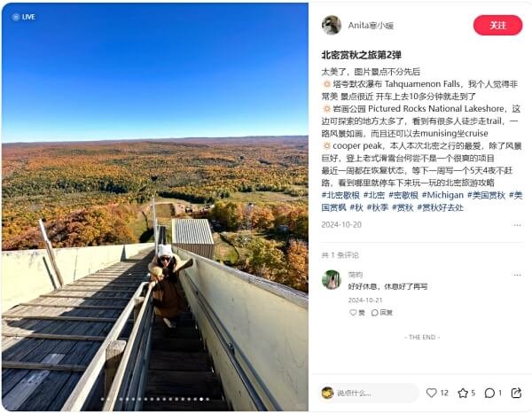
Task: Like the post with heart icon
Action: click(431, 393)
